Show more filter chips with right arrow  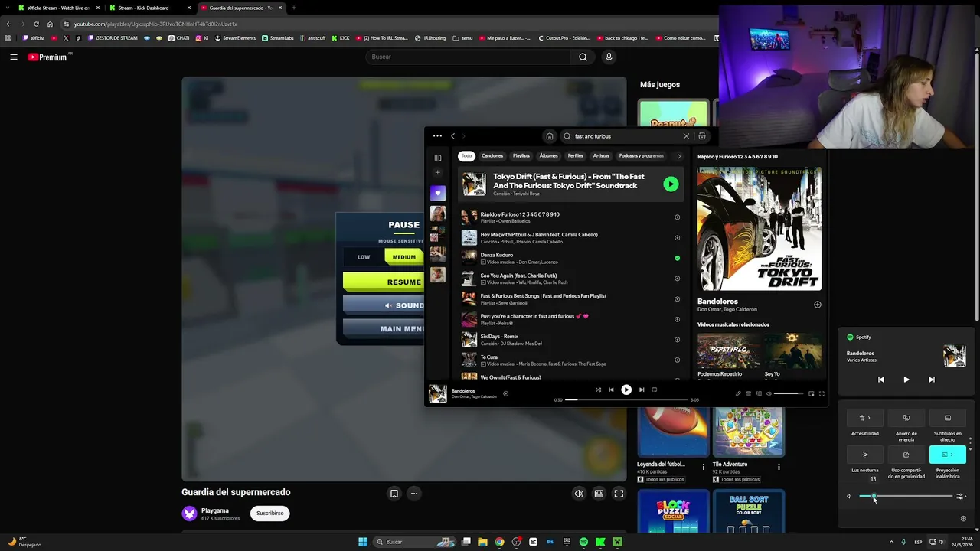coord(678,156)
